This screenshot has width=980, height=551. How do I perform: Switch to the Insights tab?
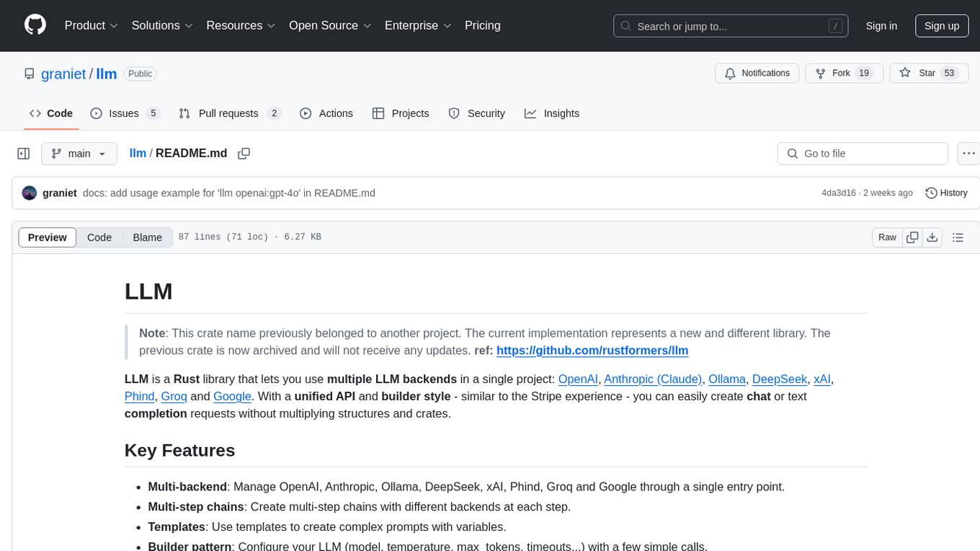tap(552, 113)
